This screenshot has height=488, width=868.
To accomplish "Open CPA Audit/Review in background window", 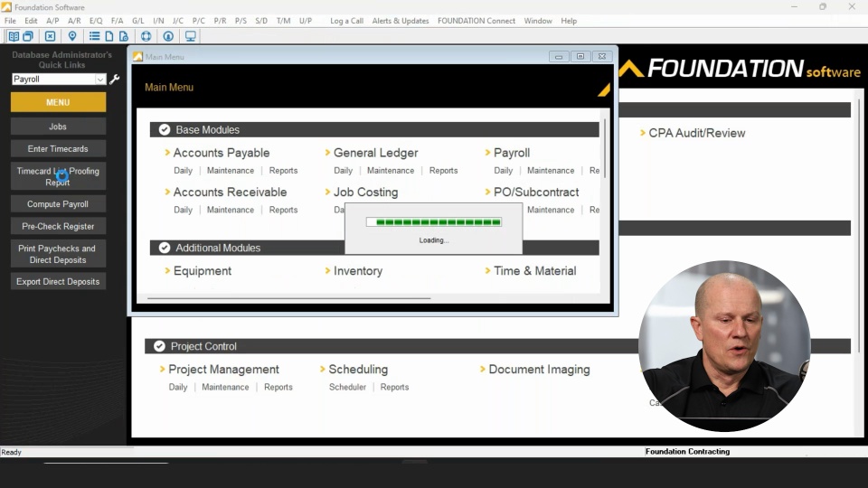I will [696, 133].
